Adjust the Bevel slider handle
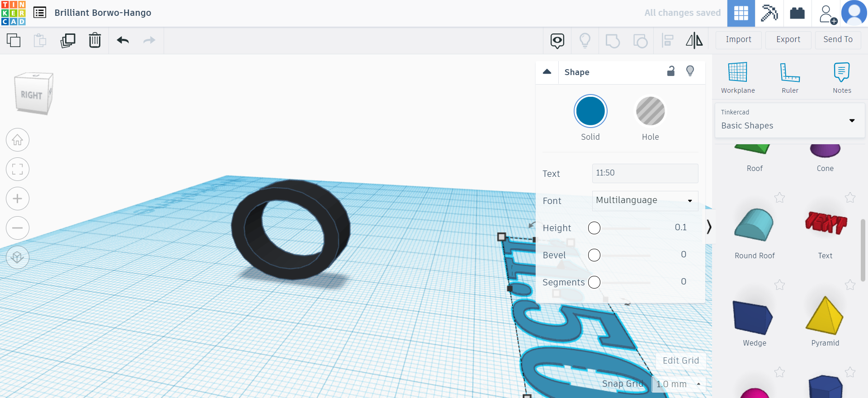This screenshot has height=398, width=868. (x=594, y=255)
